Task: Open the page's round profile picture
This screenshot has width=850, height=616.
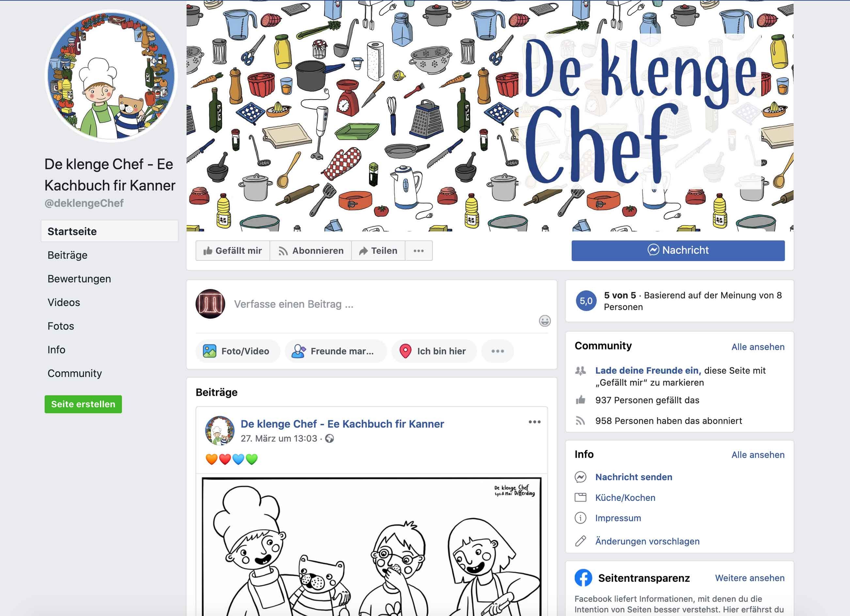Action: point(111,76)
